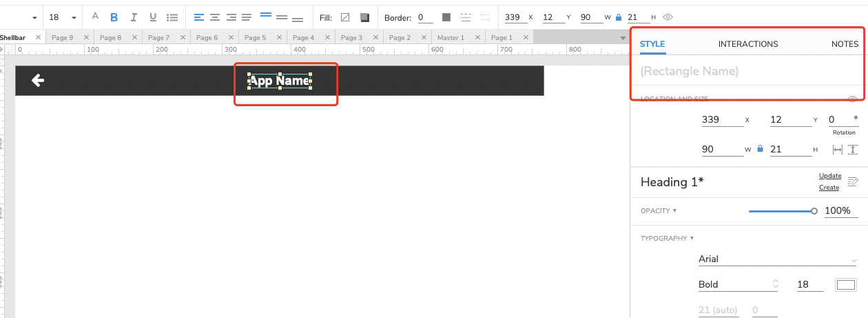Justify text alignment
This screenshot has width=868, height=318.
pos(247,17)
